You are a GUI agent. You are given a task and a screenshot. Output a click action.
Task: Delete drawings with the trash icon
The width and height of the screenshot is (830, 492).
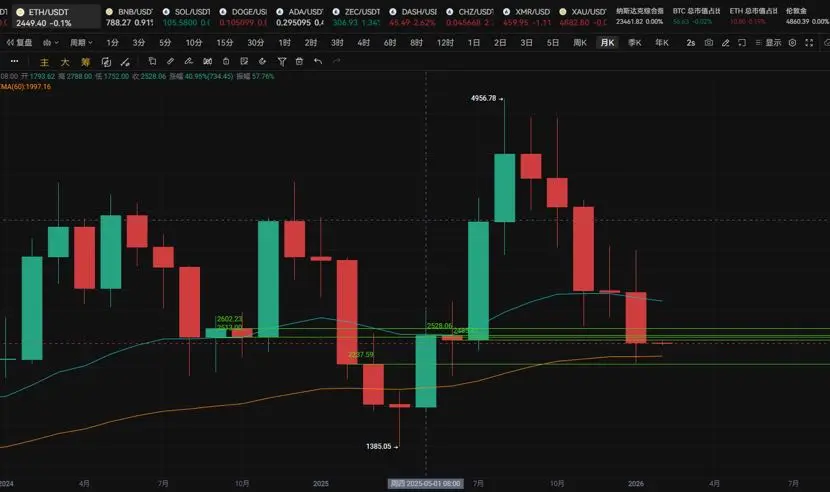(299, 61)
